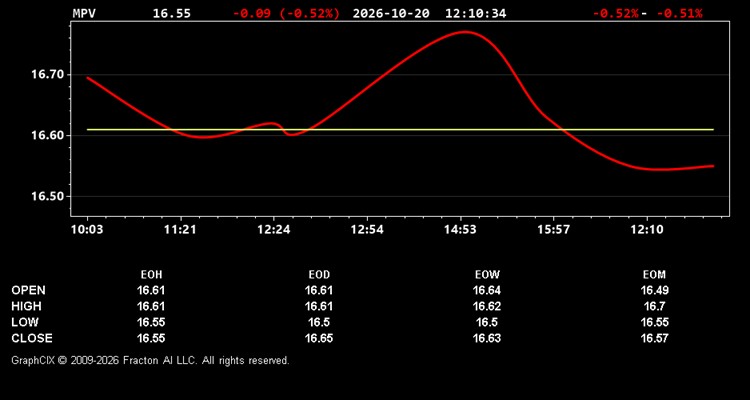Click the 16.50 y-axis label

(47, 196)
